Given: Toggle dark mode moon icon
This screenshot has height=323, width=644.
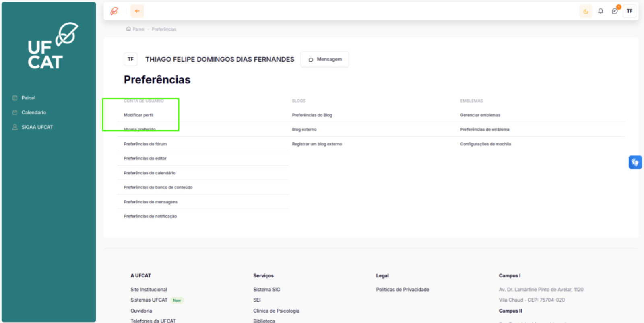Looking at the screenshot, I should (x=586, y=11).
